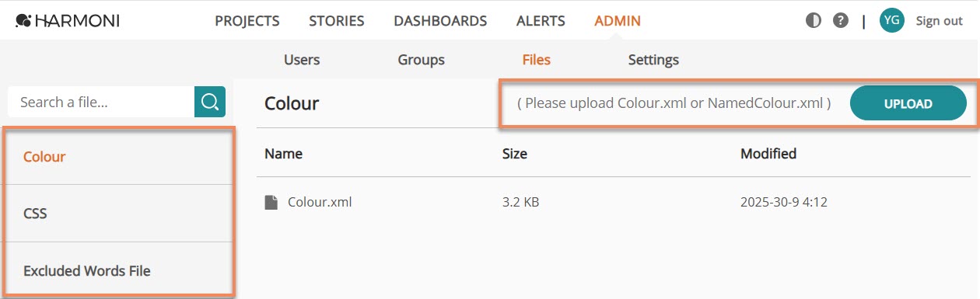
Task: Open the Dashboards menu item
Action: (x=440, y=21)
